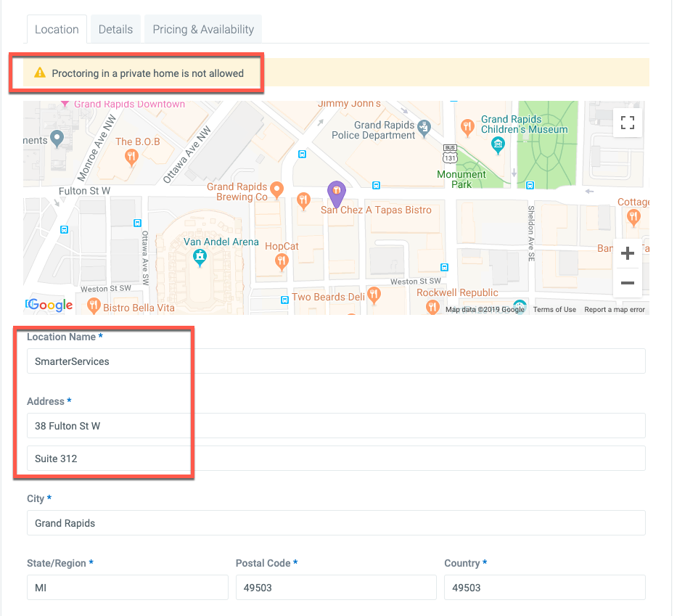
Task: Click the Country input field
Action: pyautogui.click(x=545, y=588)
